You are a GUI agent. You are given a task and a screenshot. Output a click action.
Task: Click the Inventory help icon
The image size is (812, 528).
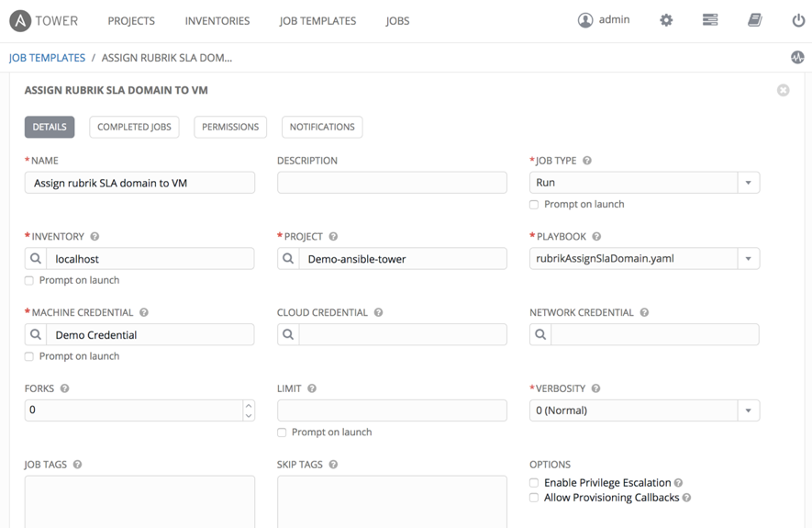[x=95, y=236]
